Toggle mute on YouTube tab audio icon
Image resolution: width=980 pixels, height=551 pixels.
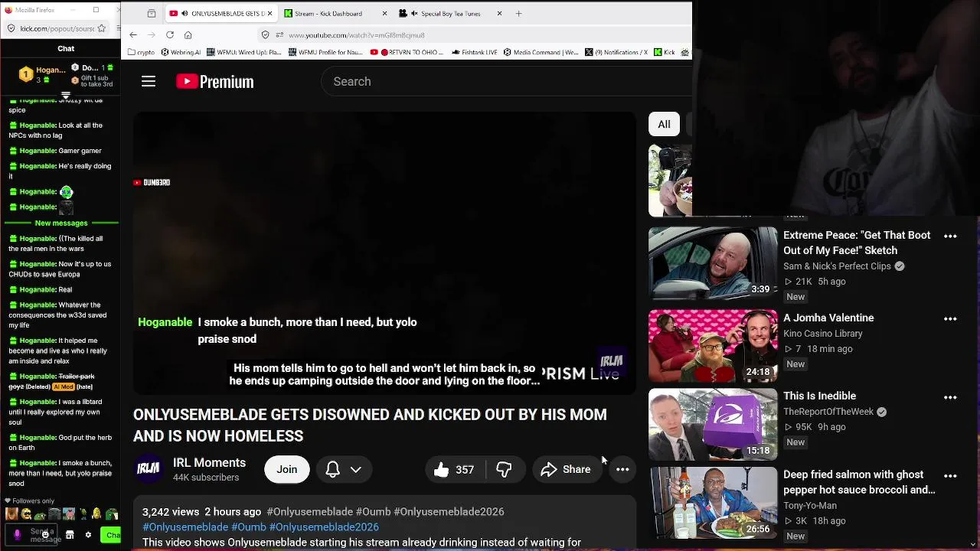pos(185,14)
